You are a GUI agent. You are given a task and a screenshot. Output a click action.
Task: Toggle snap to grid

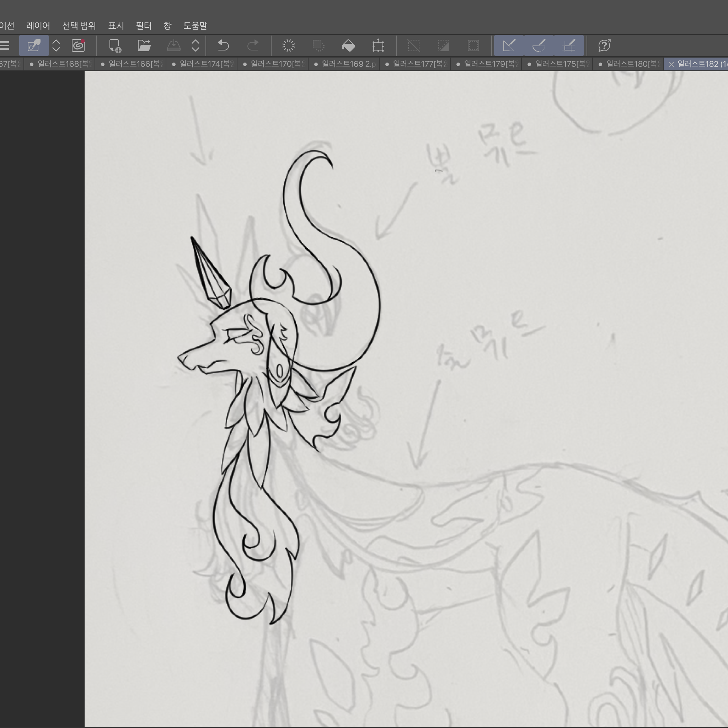coord(569,45)
